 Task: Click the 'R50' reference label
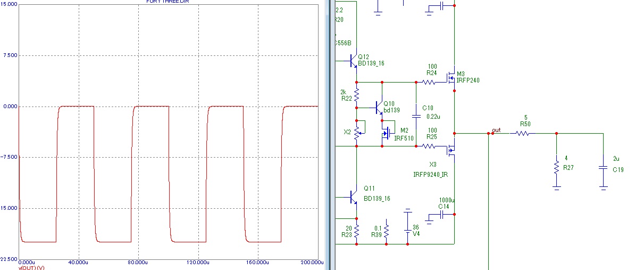click(525, 123)
